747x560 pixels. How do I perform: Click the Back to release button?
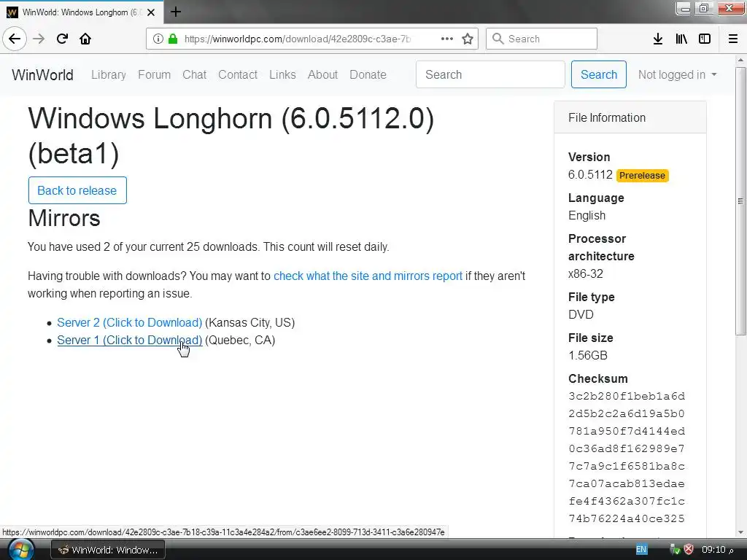pyautogui.click(x=77, y=190)
